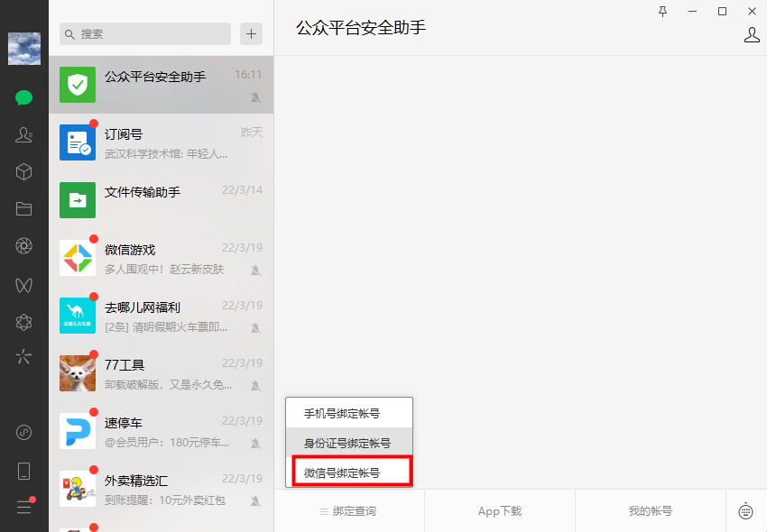
Task: Open the Favorites cube icon
Action: 23,171
